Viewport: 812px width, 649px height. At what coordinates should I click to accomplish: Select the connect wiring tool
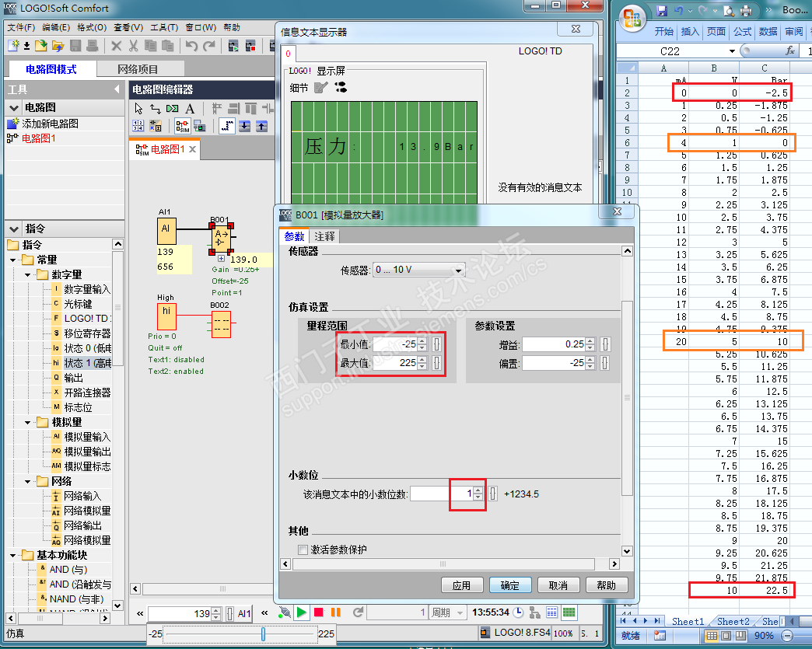(156, 109)
